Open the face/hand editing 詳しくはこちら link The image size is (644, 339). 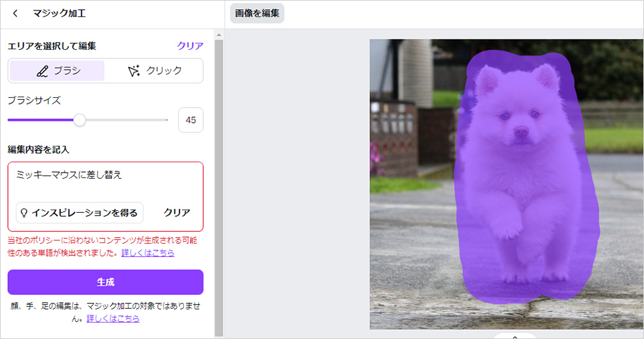pyautogui.click(x=113, y=319)
